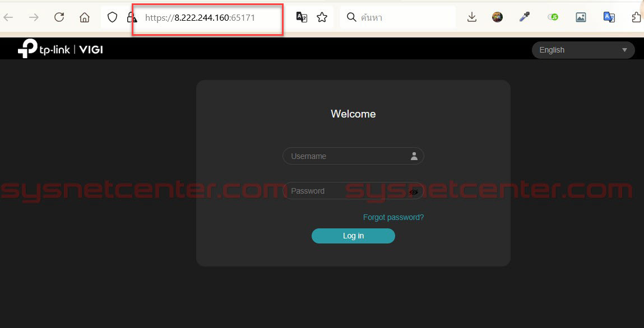Click the TP-Link VIGI logo

tap(60, 50)
